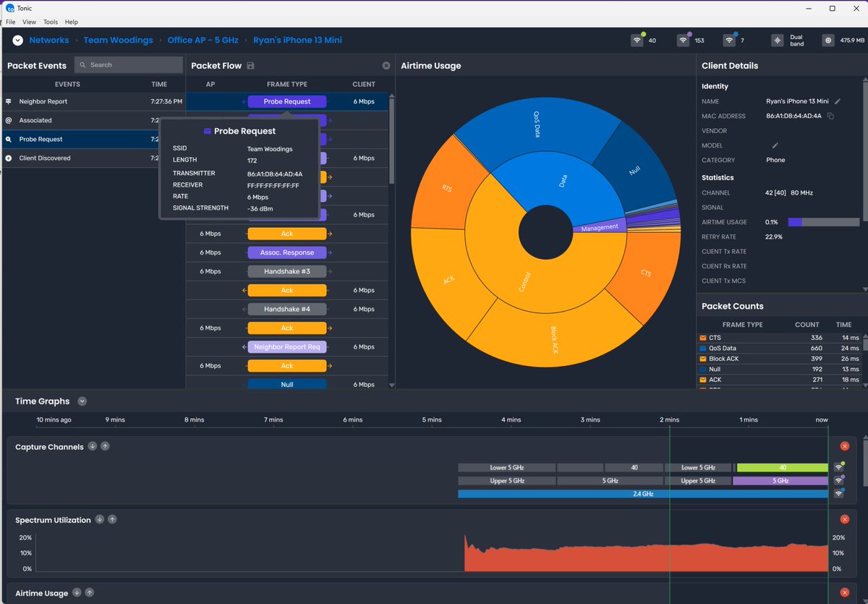
Task: Click the Block ACK row envelope icon
Action: tap(703, 359)
